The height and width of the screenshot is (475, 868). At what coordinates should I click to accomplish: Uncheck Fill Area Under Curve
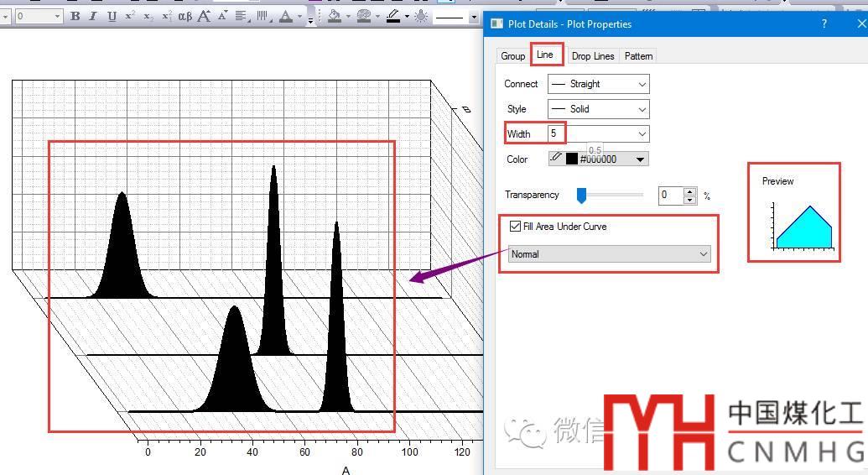(515, 227)
